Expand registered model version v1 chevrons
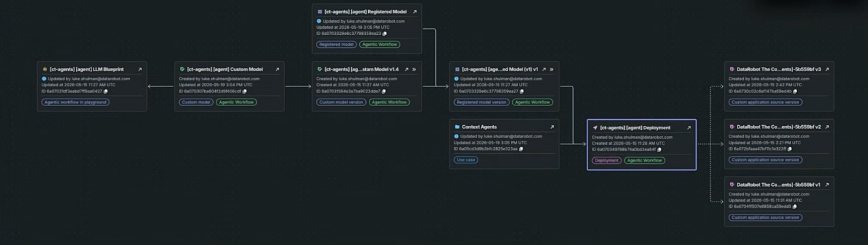This screenshot has height=245, width=868. (551, 69)
